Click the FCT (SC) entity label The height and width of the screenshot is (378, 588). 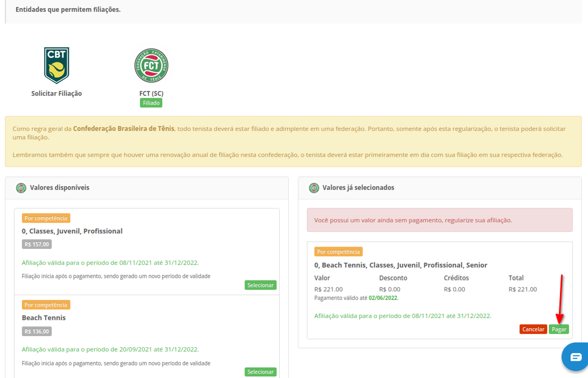tap(151, 93)
